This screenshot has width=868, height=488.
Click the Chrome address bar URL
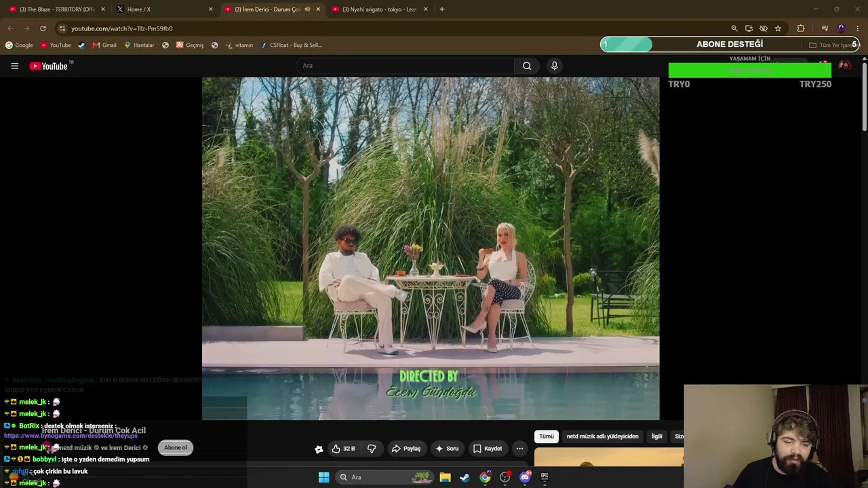pyautogui.click(x=122, y=28)
